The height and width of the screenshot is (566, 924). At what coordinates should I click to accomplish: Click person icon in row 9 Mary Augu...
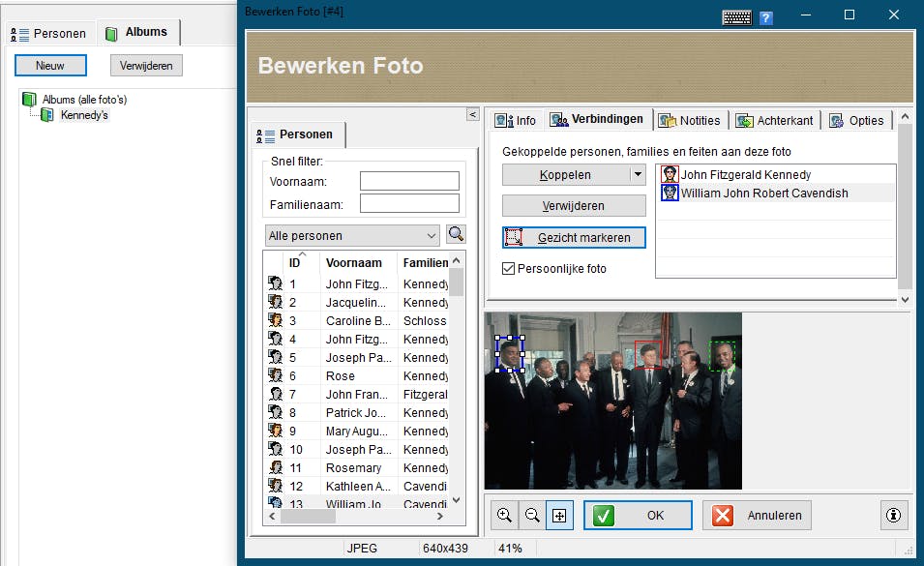275,431
